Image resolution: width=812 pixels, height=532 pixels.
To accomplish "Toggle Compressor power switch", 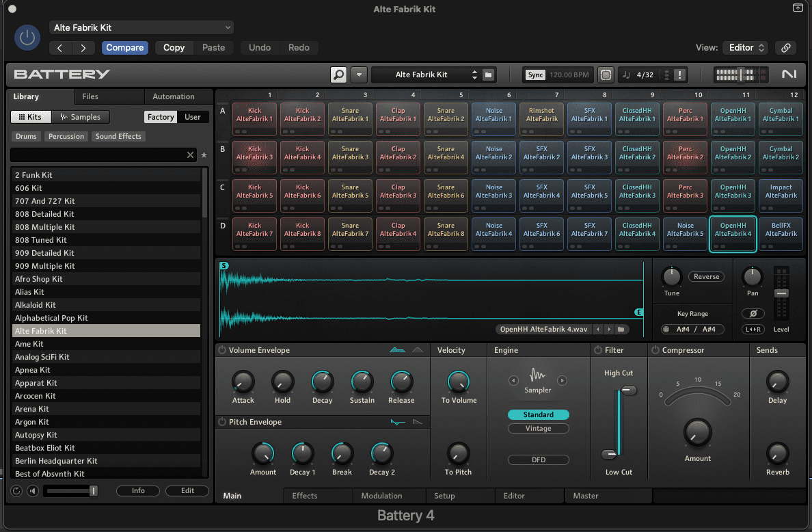I will (x=655, y=350).
